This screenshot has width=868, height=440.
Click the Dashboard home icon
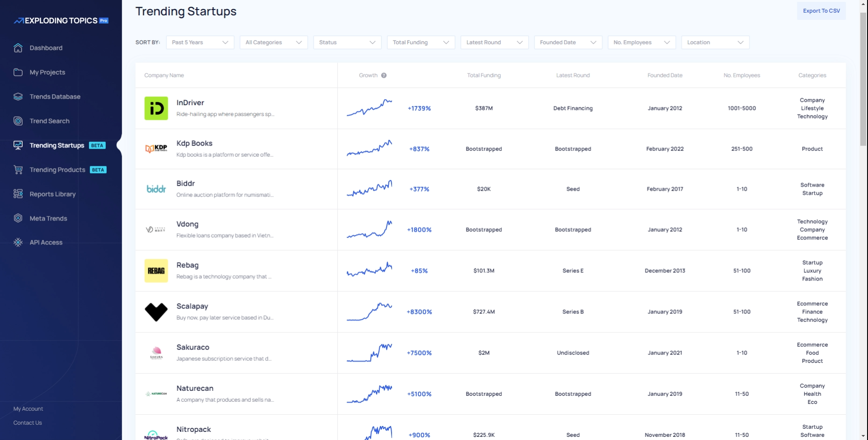pos(18,48)
